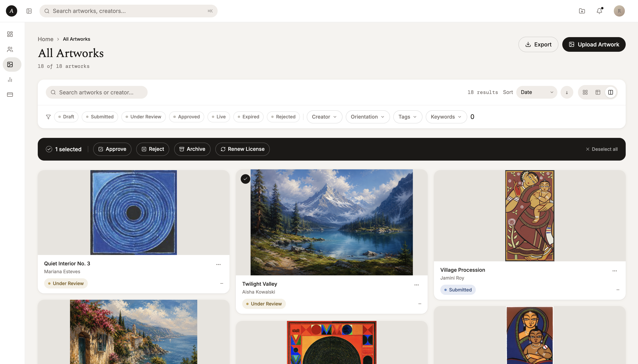The height and width of the screenshot is (364, 638).
Task: Toggle the Submitted status filter
Action: click(x=100, y=117)
